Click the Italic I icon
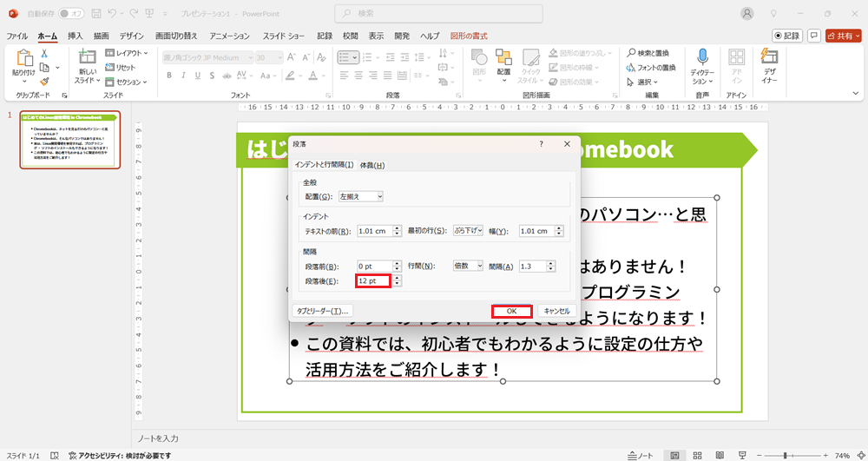The width and height of the screenshot is (868, 461). 183,76
